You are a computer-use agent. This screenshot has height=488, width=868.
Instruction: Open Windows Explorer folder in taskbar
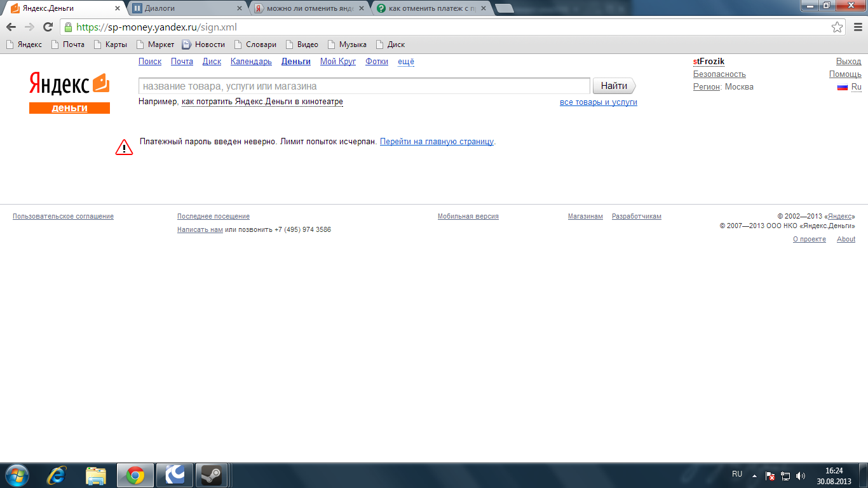tap(96, 475)
